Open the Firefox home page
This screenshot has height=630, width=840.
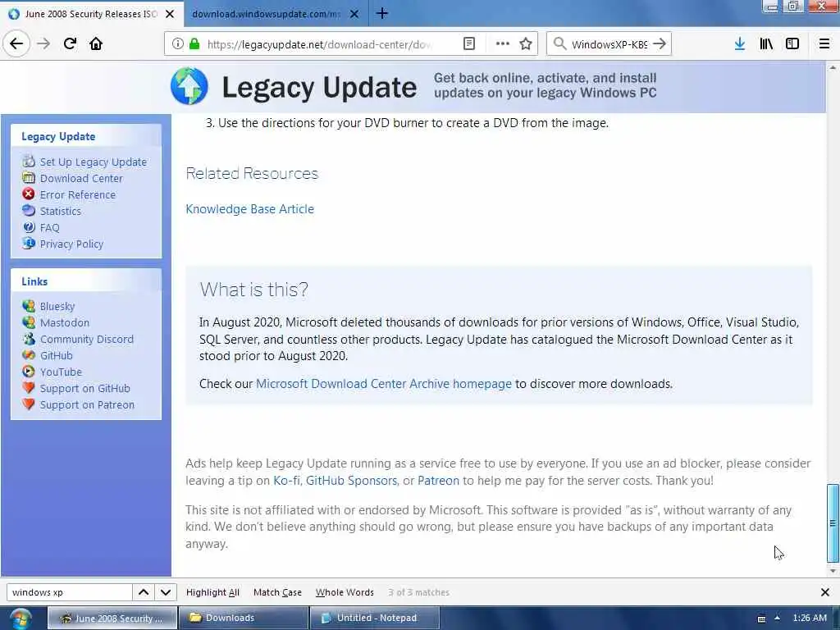(x=96, y=44)
